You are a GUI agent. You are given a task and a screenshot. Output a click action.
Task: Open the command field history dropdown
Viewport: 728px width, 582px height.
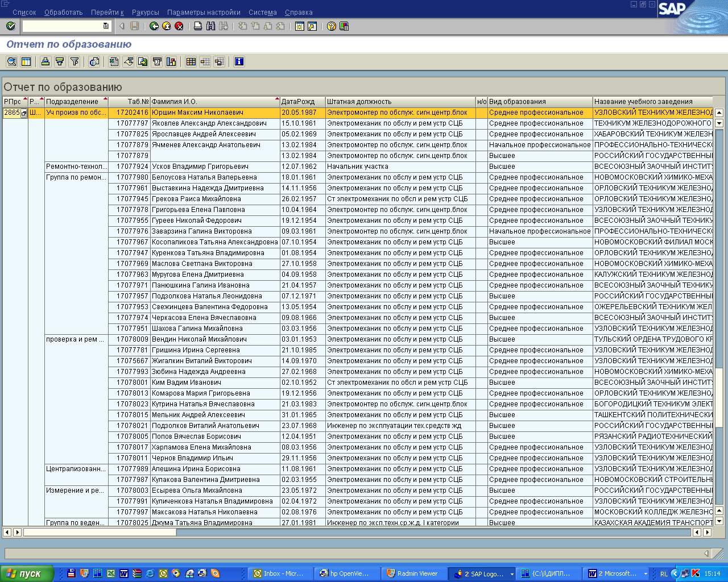point(106,26)
